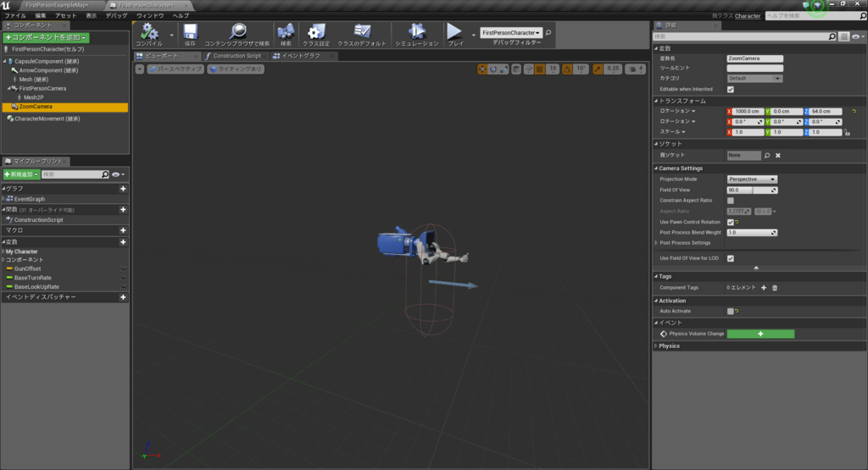The height and width of the screenshot is (470, 868).
Task: Toggle the world/local coordinate system icon
Action: [516, 69]
